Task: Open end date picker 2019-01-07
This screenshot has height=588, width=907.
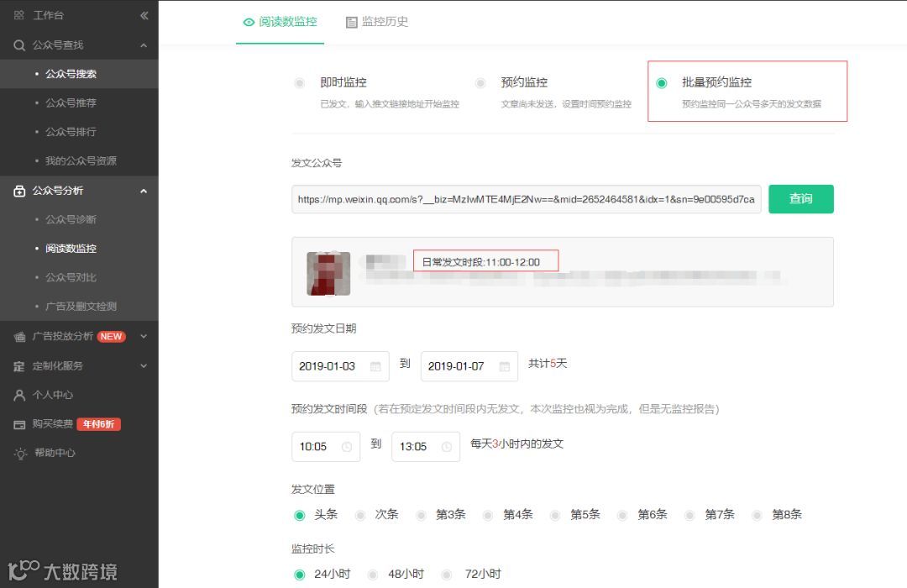Action: point(469,366)
